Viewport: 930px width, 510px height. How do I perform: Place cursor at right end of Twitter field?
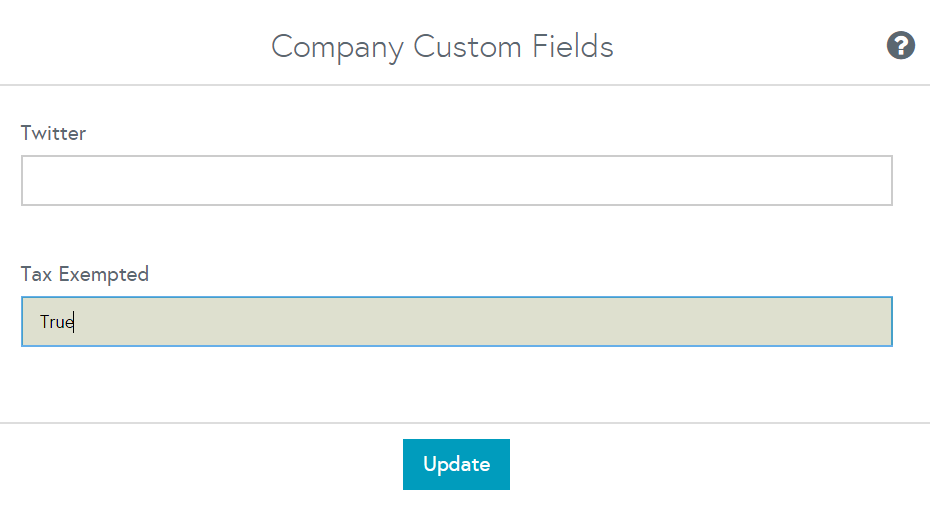pyautogui.click(x=880, y=181)
